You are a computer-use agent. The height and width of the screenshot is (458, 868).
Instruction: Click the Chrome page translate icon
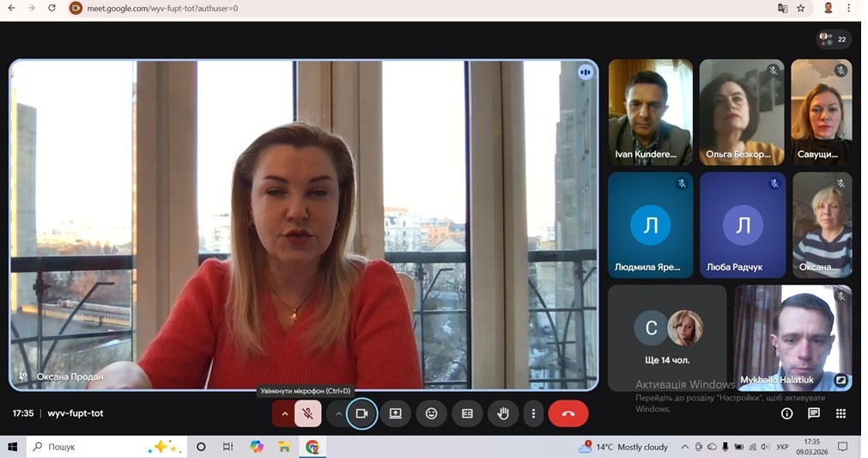(782, 9)
